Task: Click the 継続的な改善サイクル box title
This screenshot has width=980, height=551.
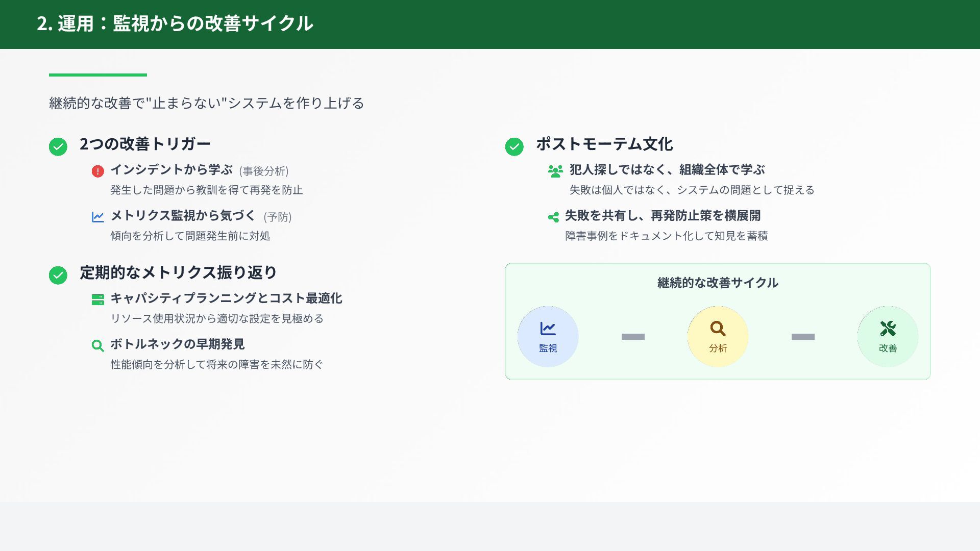Action: pos(717,283)
